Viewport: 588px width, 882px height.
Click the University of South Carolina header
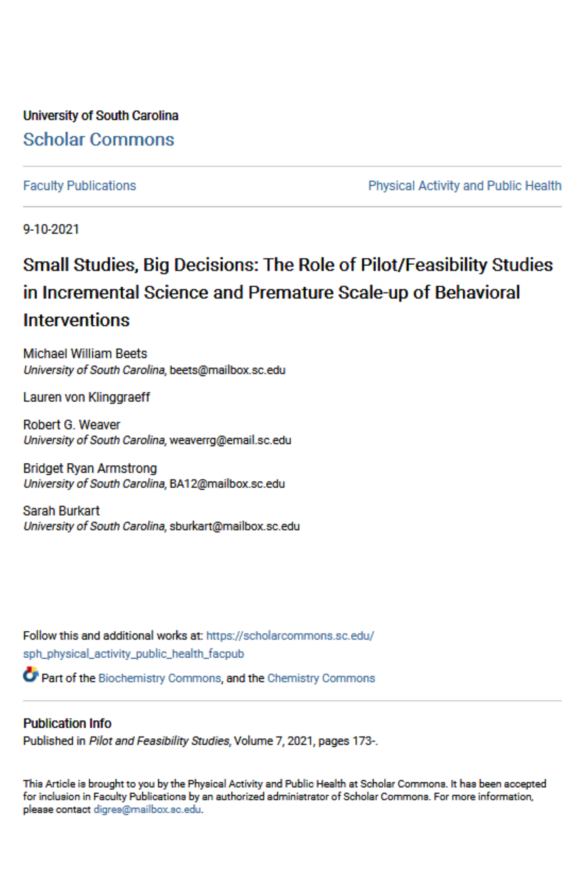point(100,115)
